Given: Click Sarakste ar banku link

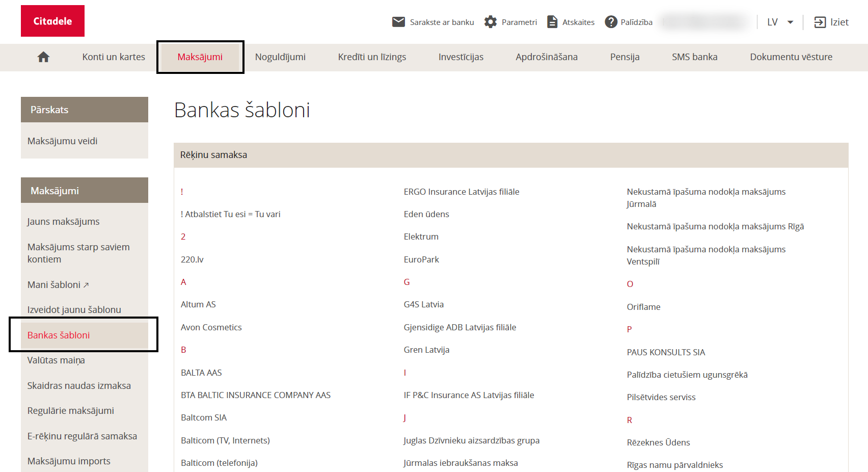Looking at the screenshot, I should tap(442, 22).
